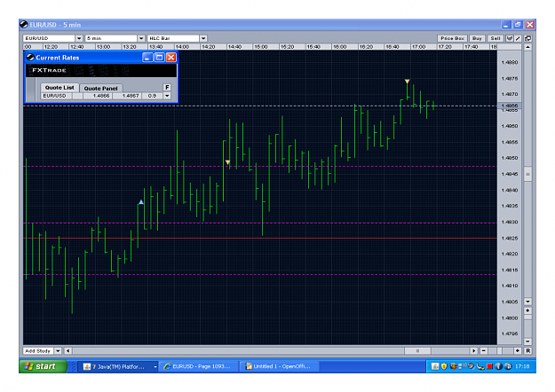Viewport: 555px width, 392px height.
Task: Open the EUR/USD currency pair dropdown
Action: (79, 38)
